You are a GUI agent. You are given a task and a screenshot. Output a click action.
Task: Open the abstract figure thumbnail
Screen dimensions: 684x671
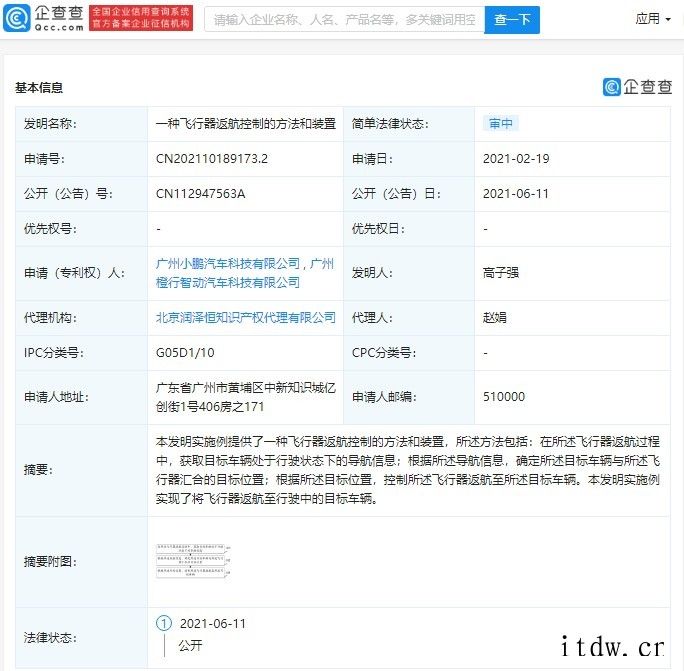193,561
